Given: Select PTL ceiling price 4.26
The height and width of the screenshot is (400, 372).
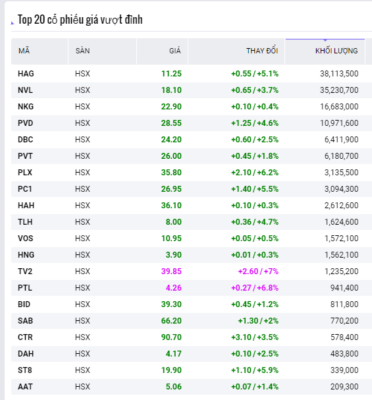Looking at the screenshot, I should point(174,288).
